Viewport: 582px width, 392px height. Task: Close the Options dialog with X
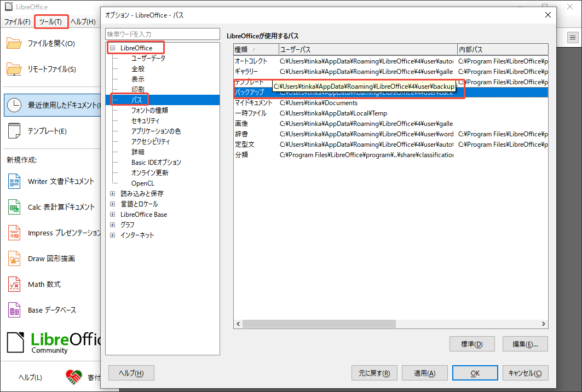[x=548, y=15]
